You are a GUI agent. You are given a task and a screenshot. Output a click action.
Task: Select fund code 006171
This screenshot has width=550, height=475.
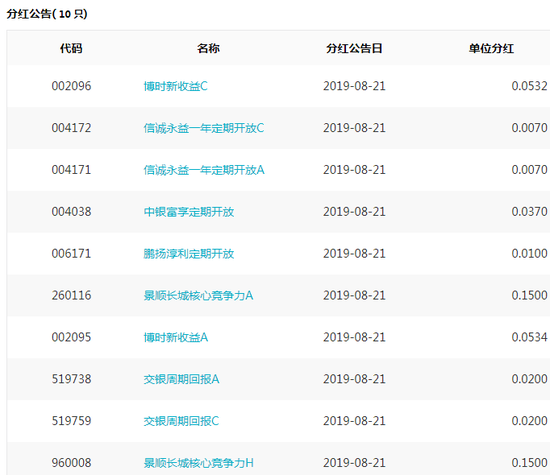(x=71, y=253)
